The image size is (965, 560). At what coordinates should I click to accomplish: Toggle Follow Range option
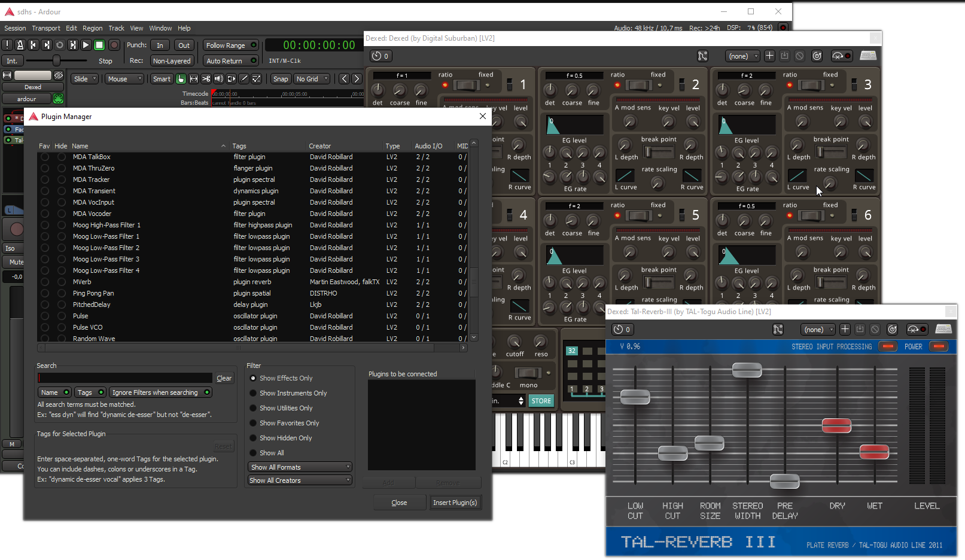231,45
